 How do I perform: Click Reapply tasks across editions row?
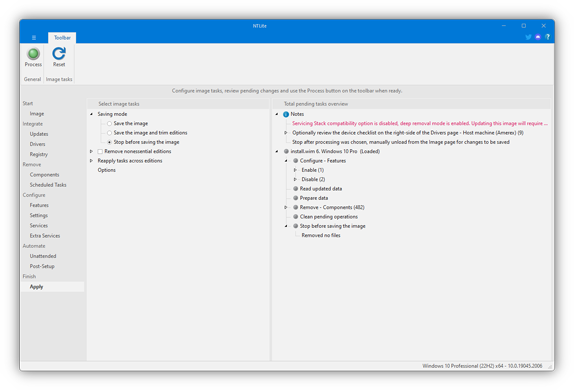point(130,161)
